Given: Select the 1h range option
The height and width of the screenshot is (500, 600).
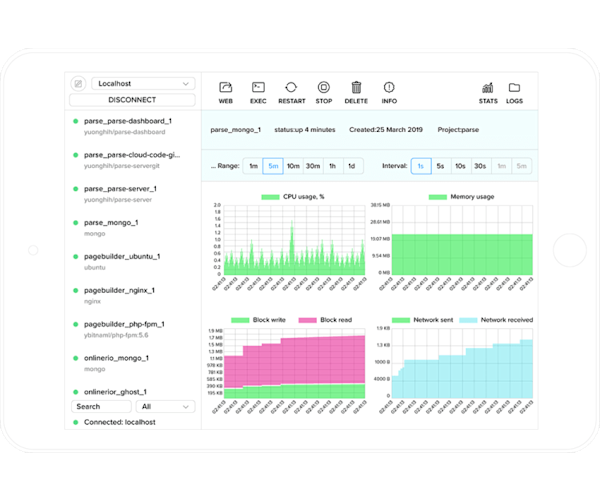Looking at the screenshot, I should 332,166.
